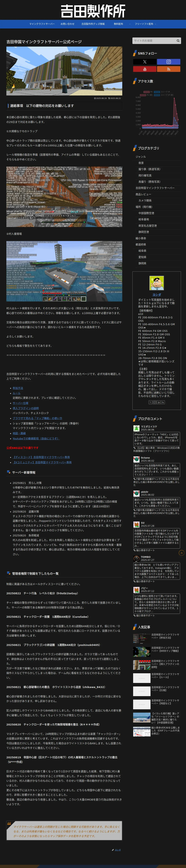
Task: Open the 愛知県 category
Action: [x=142, y=257]
